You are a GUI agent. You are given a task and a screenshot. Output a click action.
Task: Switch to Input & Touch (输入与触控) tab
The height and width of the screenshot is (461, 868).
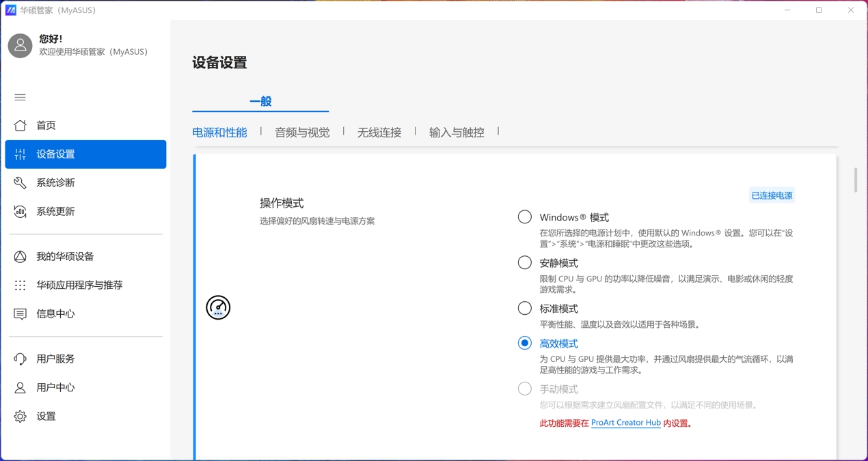click(x=457, y=132)
